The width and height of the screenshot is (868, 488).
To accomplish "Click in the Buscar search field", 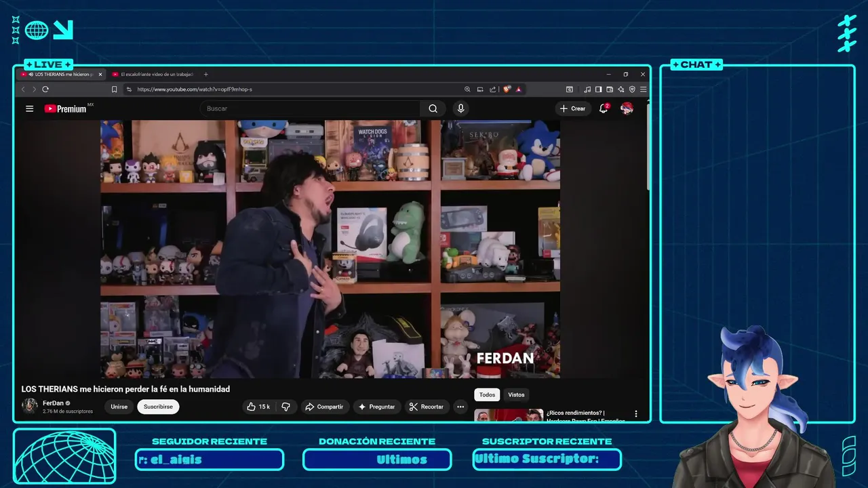I will [x=311, y=108].
